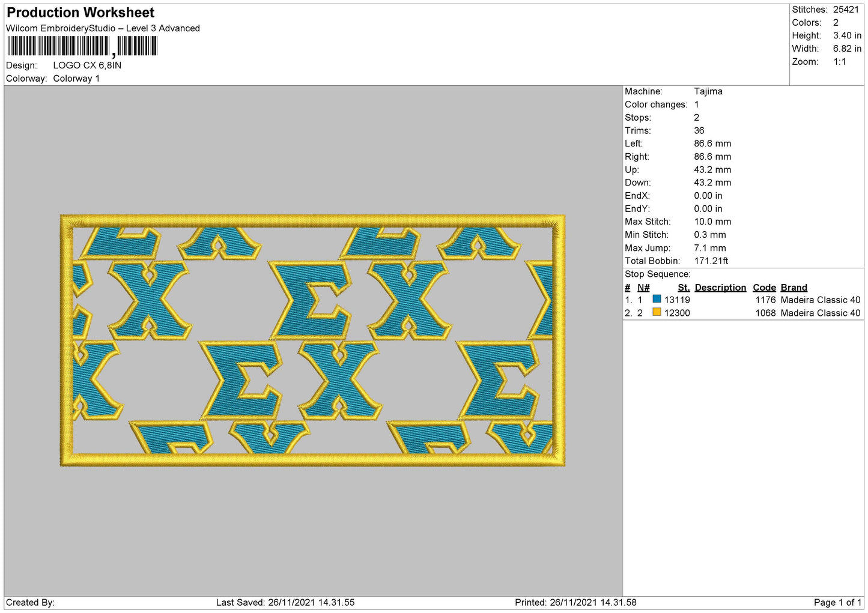Image resolution: width=868 pixels, height=613 pixels.
Task: Click the zoom value '1:1'
Action: (x=839, y=62)
